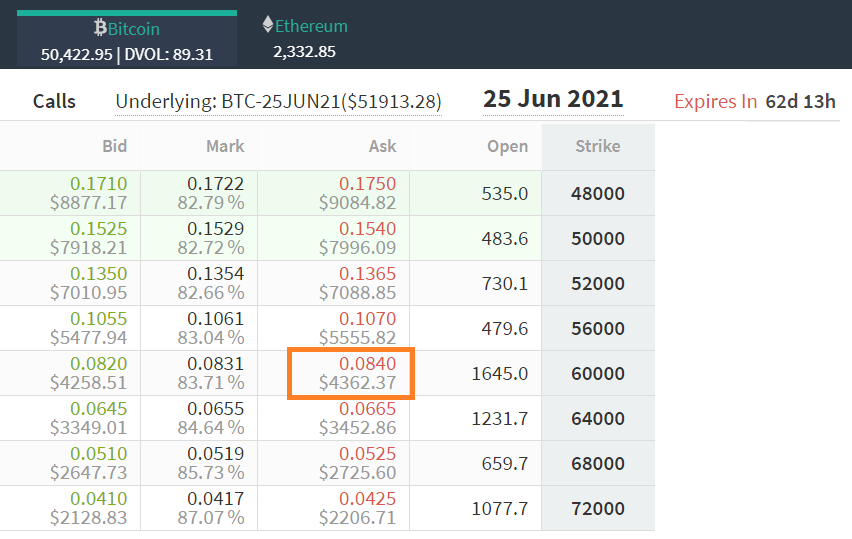This screenshot has height=539, width=852.
Task: Select the 60000 strike row
Action: (x=597, y=374)
